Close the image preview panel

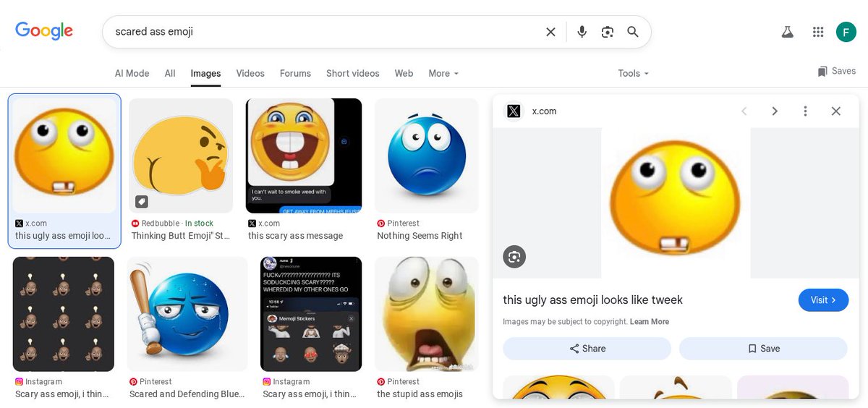pos(836,111)
